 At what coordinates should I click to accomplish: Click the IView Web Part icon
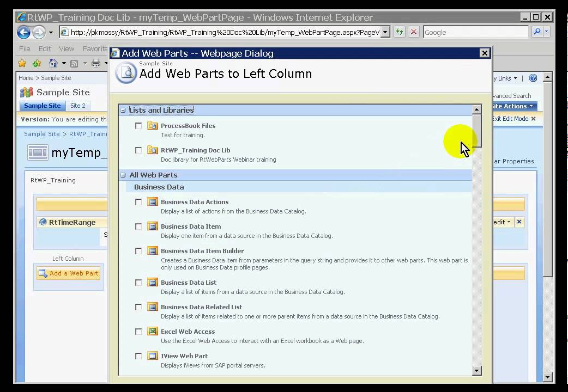pos(153,356)
